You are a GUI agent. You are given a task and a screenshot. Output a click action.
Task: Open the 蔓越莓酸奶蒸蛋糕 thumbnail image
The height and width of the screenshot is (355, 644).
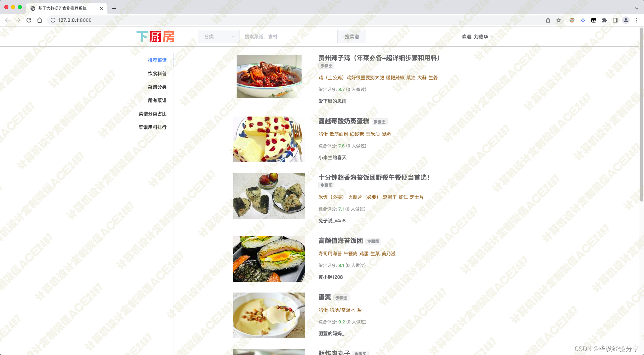click(x=269, y=139)
